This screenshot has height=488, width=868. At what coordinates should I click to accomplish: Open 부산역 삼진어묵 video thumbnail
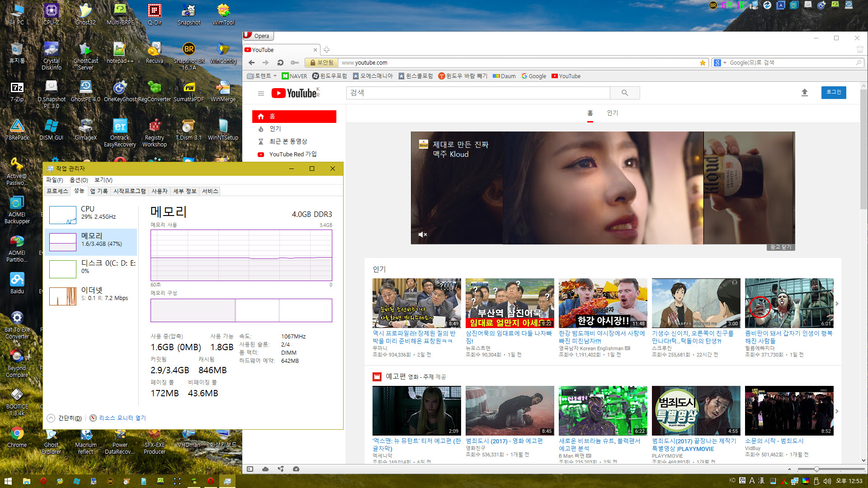[509, 303]
